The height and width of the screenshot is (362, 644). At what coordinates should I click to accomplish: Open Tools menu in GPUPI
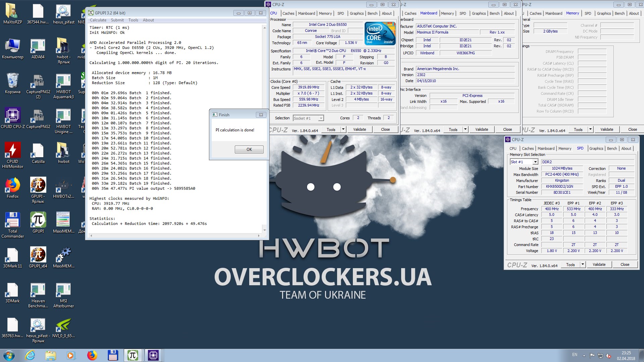pyautogui.click(x=133, y=20)
